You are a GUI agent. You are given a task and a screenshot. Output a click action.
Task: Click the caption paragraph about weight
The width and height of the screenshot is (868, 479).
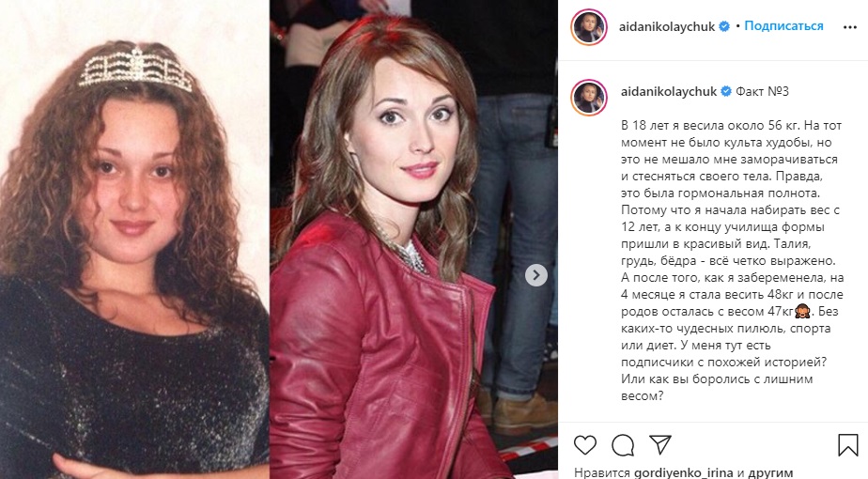pyautogui.click(x=732, y=260)
